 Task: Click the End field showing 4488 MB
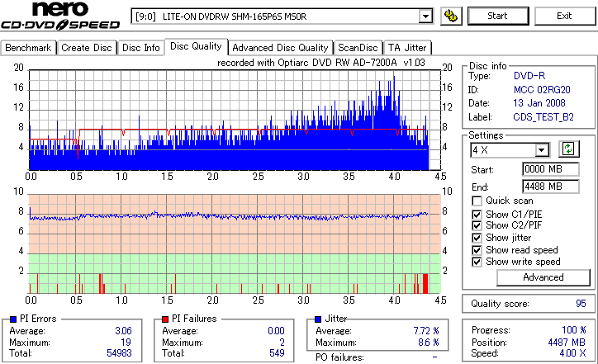pos(550,187)
